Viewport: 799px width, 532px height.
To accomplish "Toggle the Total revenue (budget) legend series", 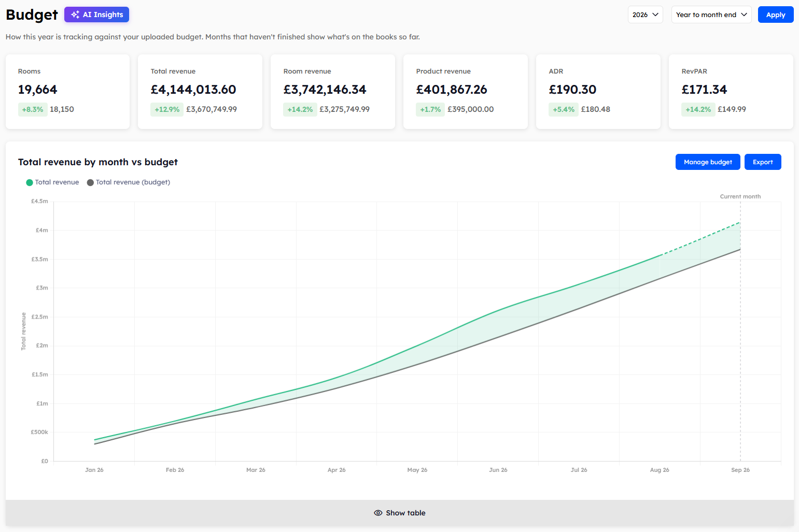I will (129, 182).
